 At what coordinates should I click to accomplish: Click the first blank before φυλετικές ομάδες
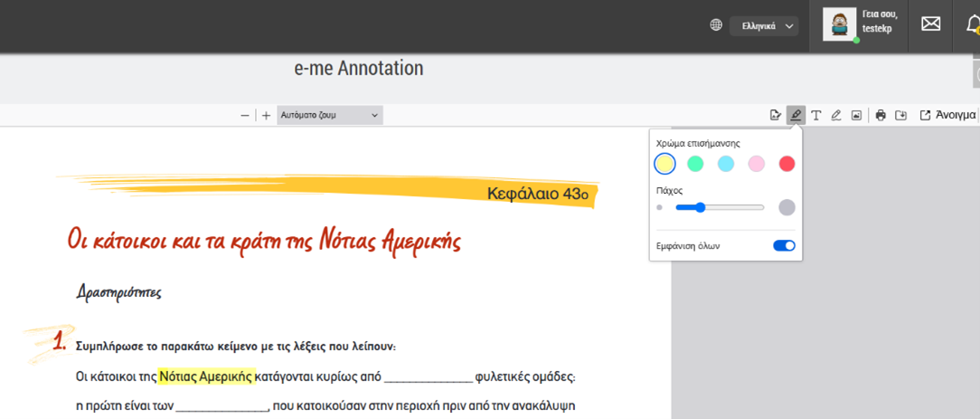[429, 377]
